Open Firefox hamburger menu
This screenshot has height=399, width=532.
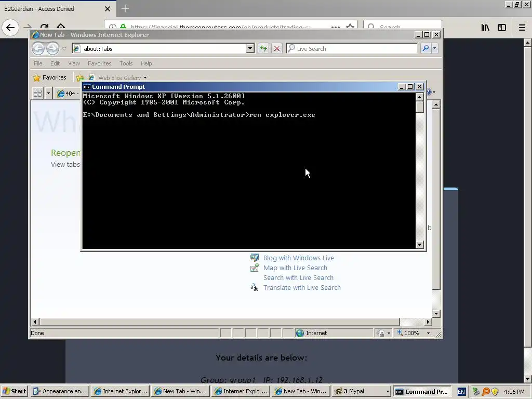pos(522,28)
